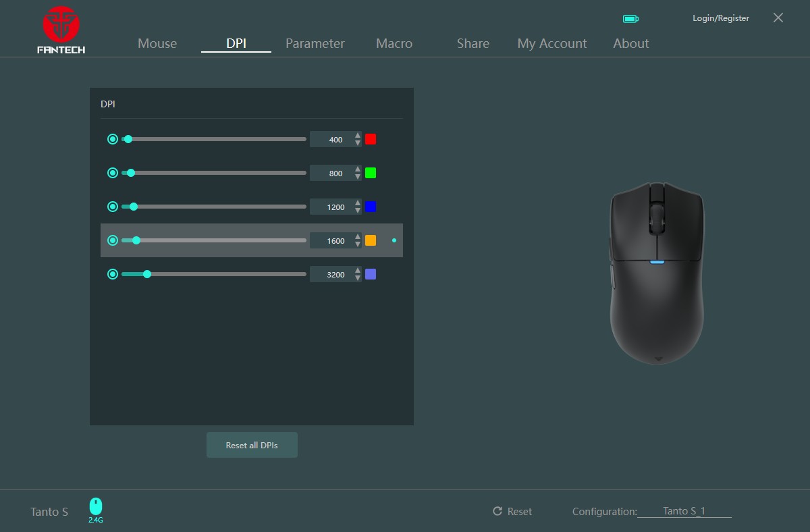Open the Mouse tab
The width and height of the screenshot is (810, 532).
coord(157,43)
